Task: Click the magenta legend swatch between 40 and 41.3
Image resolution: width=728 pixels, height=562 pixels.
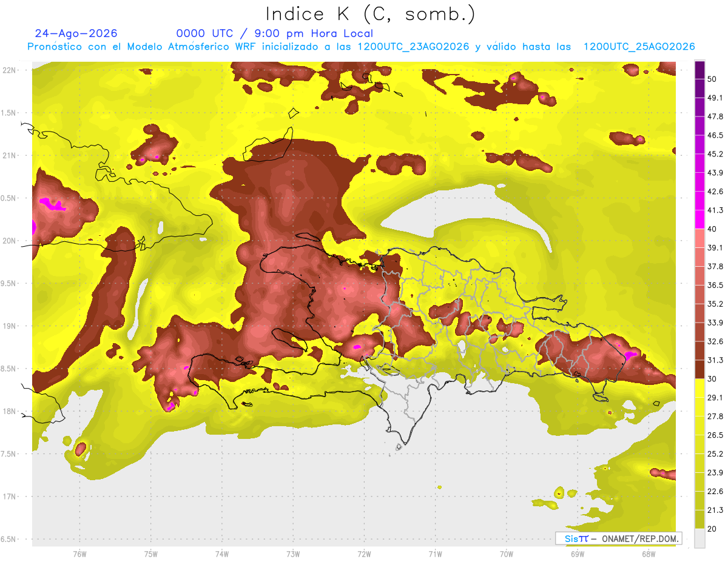Action: (x=699, y=219)
